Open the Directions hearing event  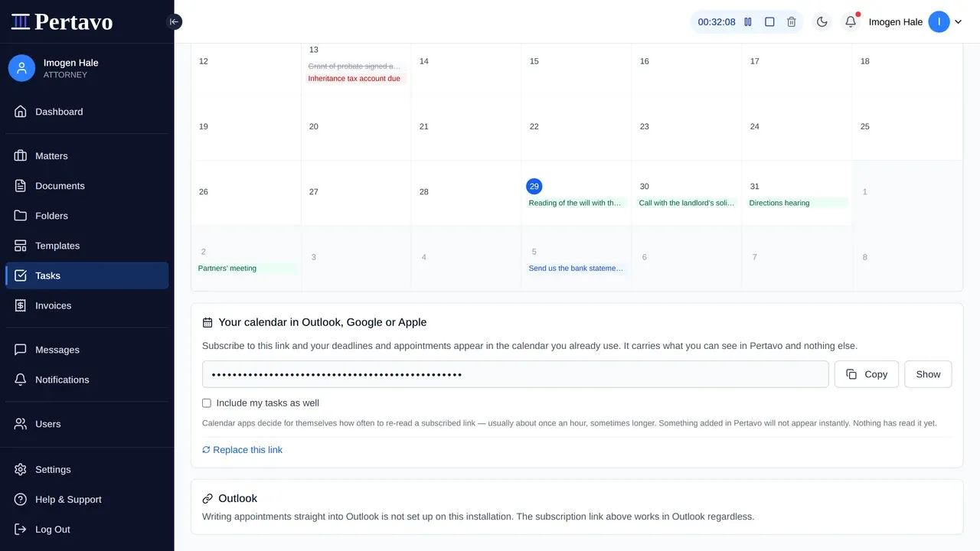[797, 203]
